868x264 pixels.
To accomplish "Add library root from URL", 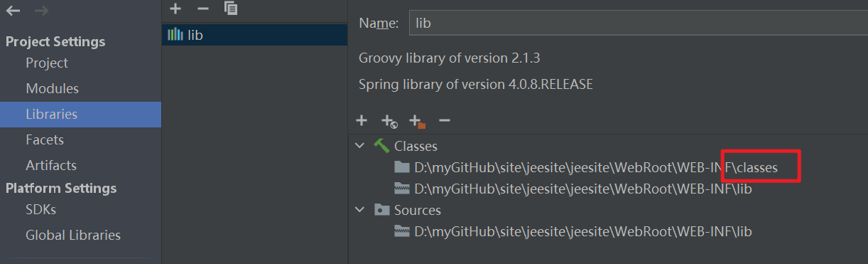I will coord(389,122).
